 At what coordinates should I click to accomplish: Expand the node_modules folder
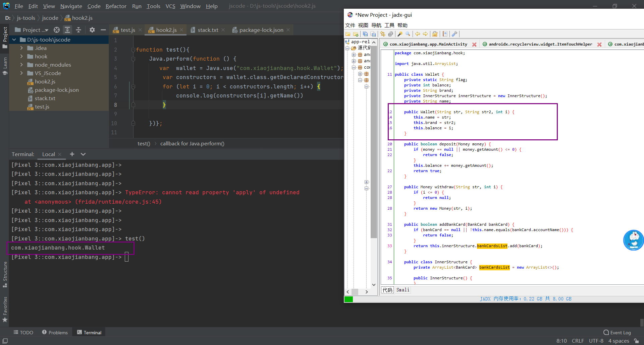(x=21, y=65)
